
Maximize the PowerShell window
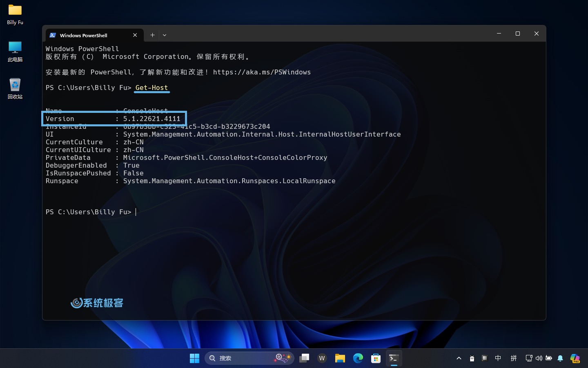point(518,34)
